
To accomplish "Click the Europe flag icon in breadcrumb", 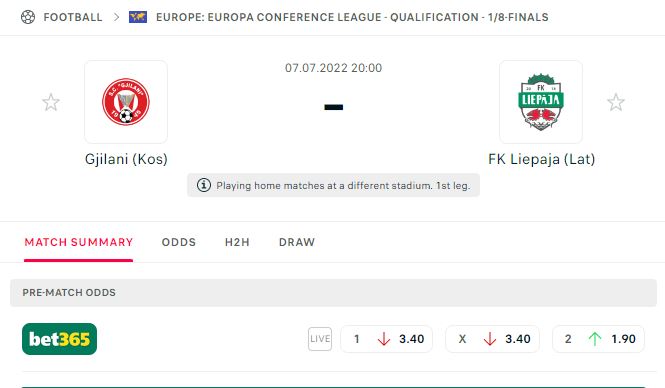I will tap(138, 17).
